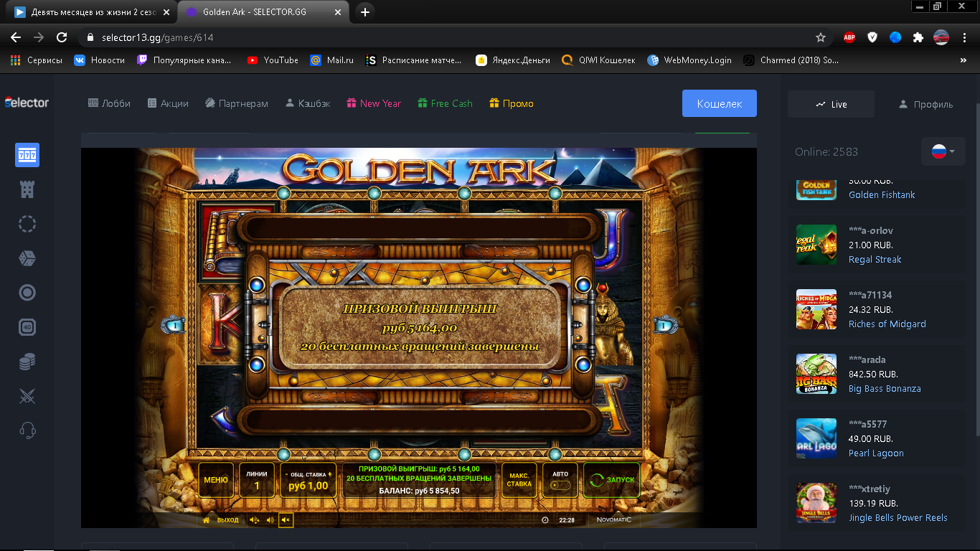Open the Акции menu item
Screen dimensions: 980x551
[168, 103]
